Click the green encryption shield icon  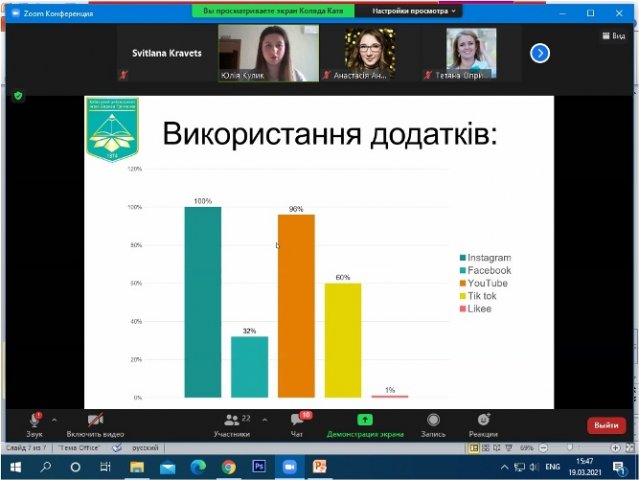click(x=18, y=96)
